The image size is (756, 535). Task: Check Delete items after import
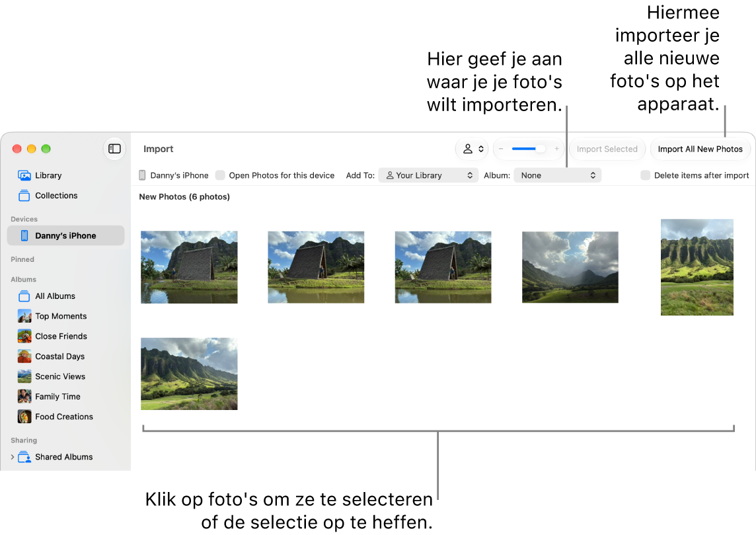point(645,175)
